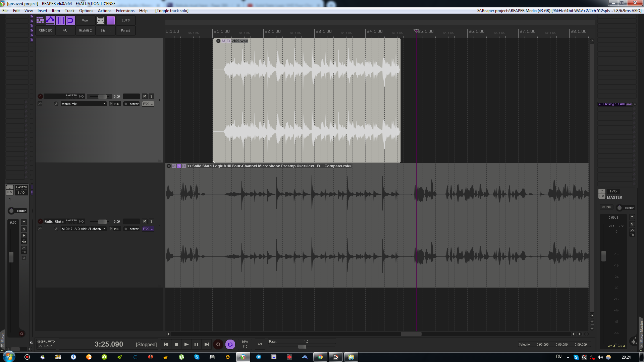
Task: Click the phase invert icon on Solid State track
Action: [56, 229]
